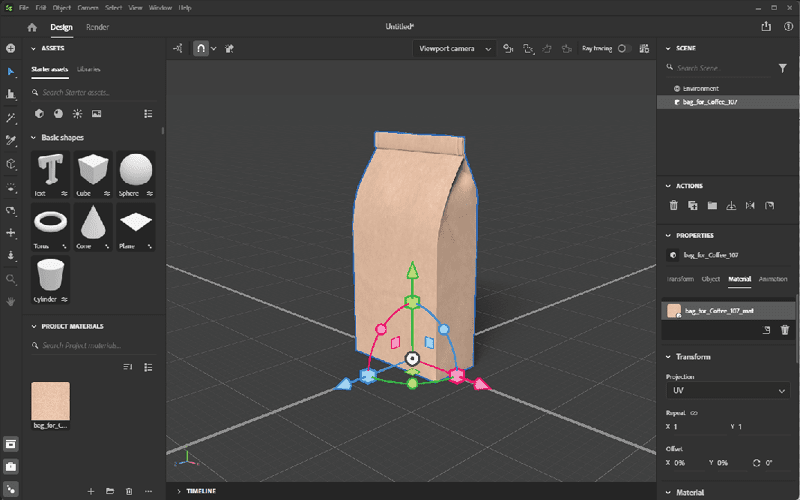The width and height of the screenshot is (800, 500).
Task: Open Scene filter funnel icon
Action: (x=783, y=68)
